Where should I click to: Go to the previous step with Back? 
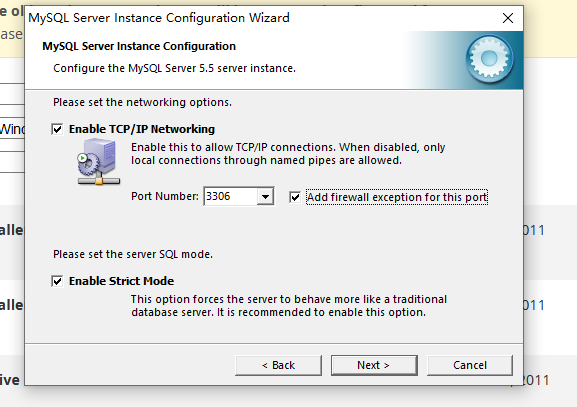[278, 365]
